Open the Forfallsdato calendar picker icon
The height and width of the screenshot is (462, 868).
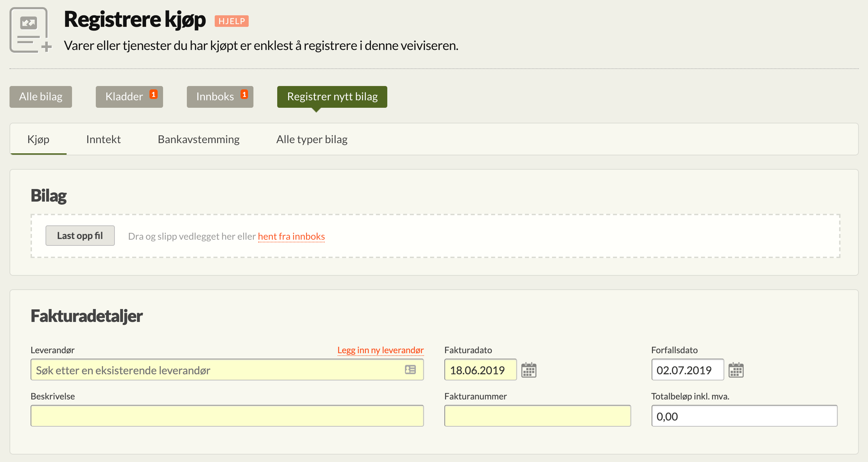click(736, 370)
